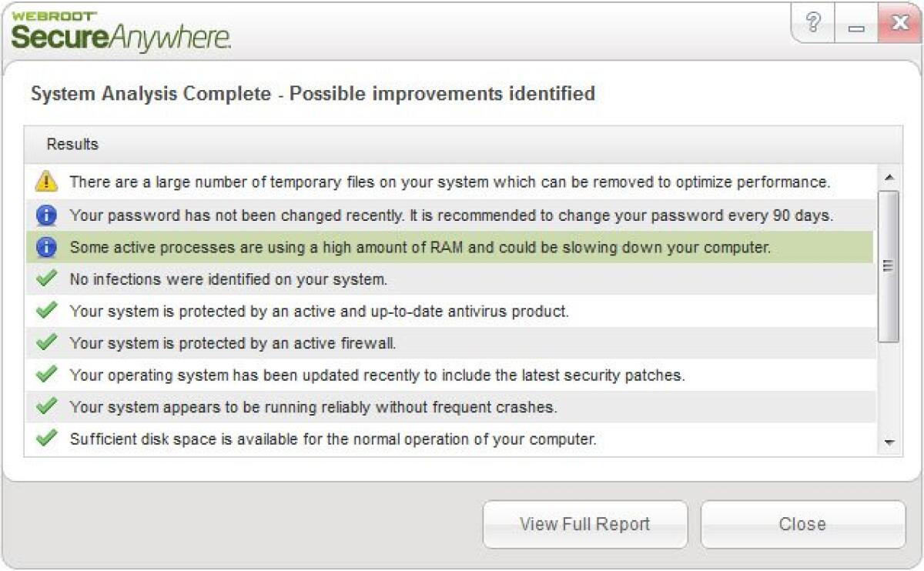The height and width of the screenshot is (571, 924).
Task: Click the checkmark beside the system reliability message
Action: [x=46, y=408]
